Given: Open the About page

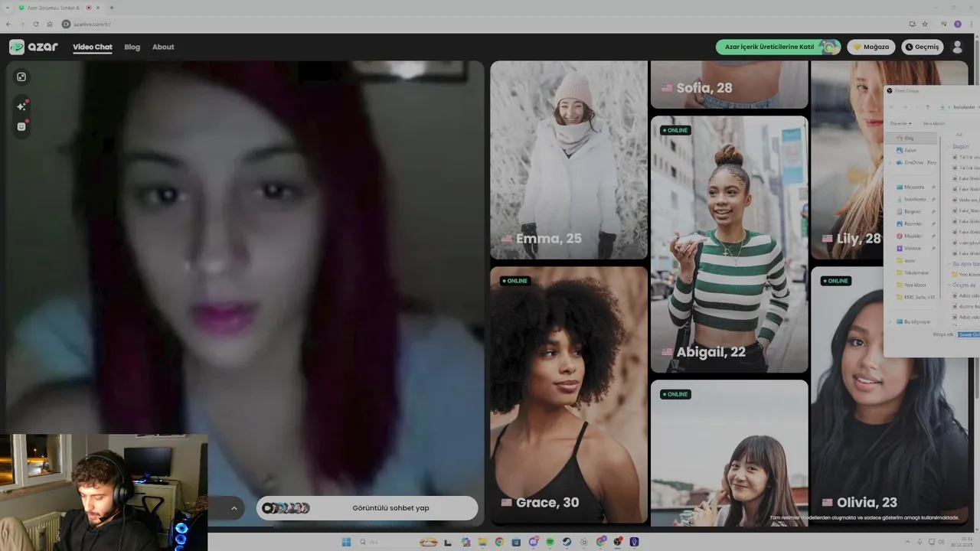Looking at the screenshot, I should tap(163, 47).
